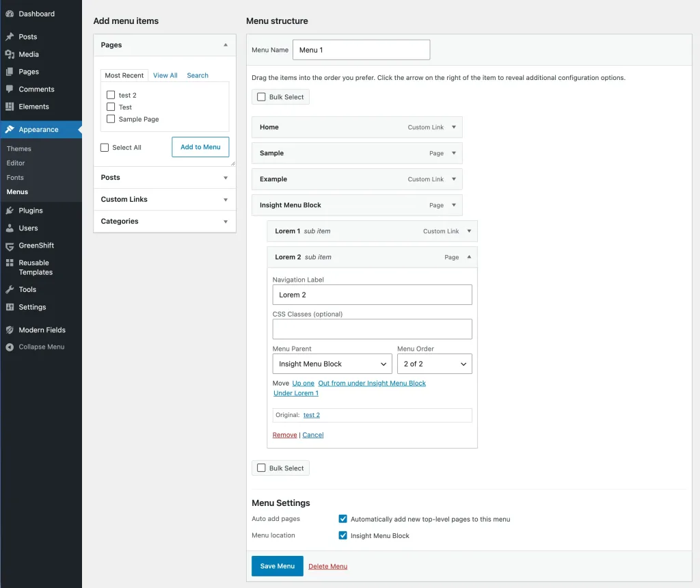Click the Collapse Menu arrow icon
Image resolution: width=700 pixels, height=588 pixels.
click(x=10, y=347)
